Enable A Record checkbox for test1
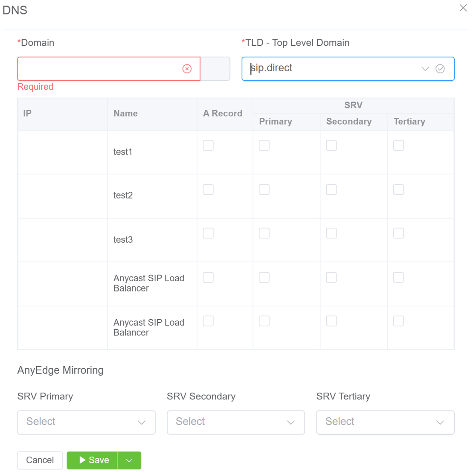Viewport: 476px width, 472px height. pyautogui.click(x=208, y=146)
